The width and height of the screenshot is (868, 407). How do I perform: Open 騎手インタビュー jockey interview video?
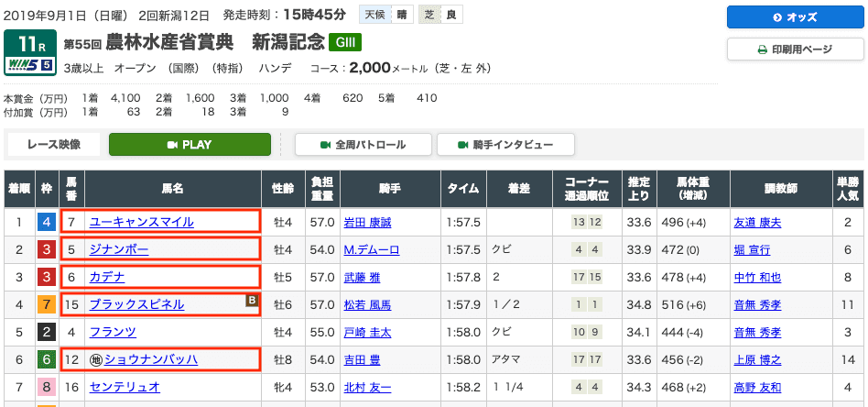505,145
